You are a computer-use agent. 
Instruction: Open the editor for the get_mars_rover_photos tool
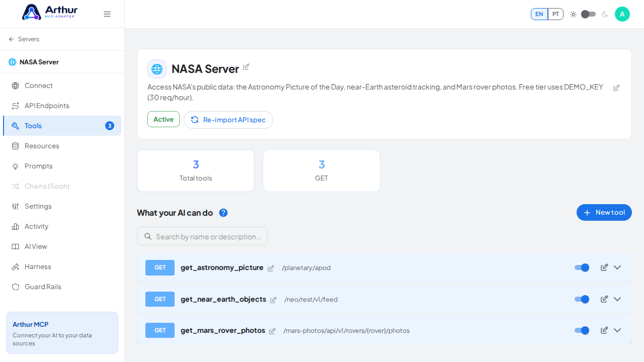pos(604,330)
